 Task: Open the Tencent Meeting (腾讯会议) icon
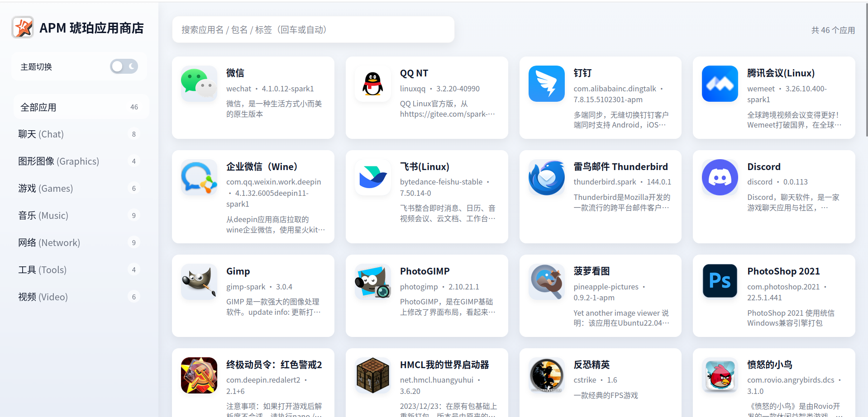click(x=720, y=84)
